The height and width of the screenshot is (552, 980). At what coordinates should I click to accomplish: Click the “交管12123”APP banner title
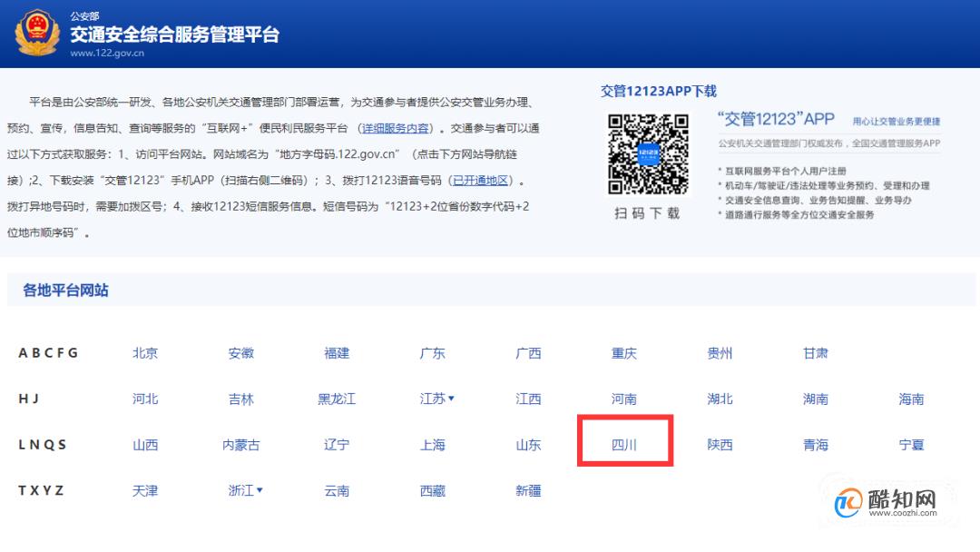(776, 120)
